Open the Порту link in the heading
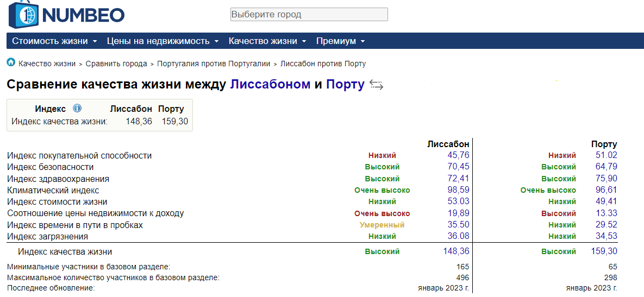Viewport: 644px width, 297px height. [345, 85]
